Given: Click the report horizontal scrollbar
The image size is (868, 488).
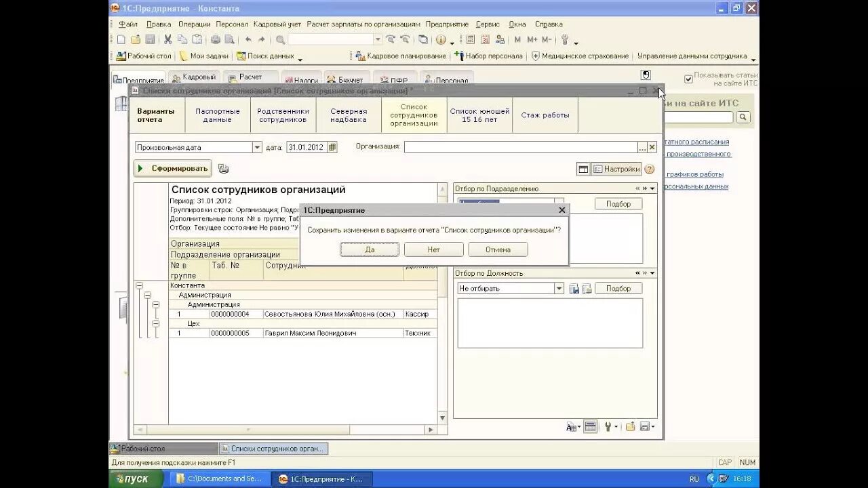Looking at the screenshot, I should click(x=285, y=430).
